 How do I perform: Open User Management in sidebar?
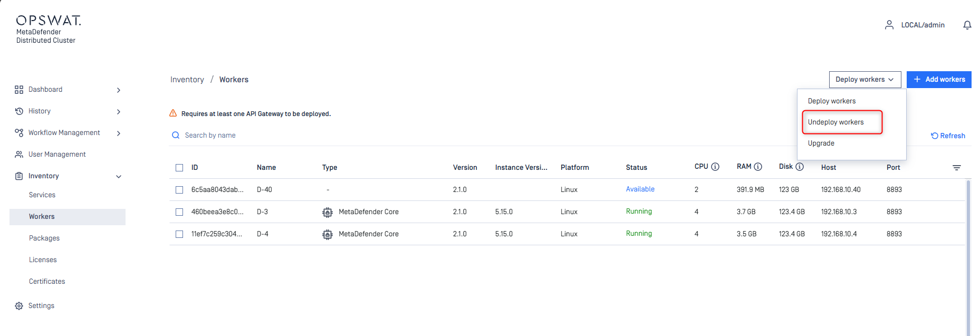coord(57,155)
